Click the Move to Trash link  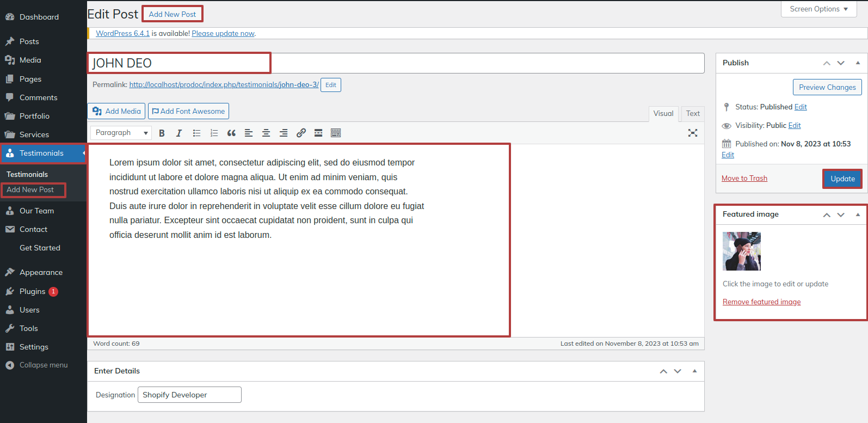[744, 179]
